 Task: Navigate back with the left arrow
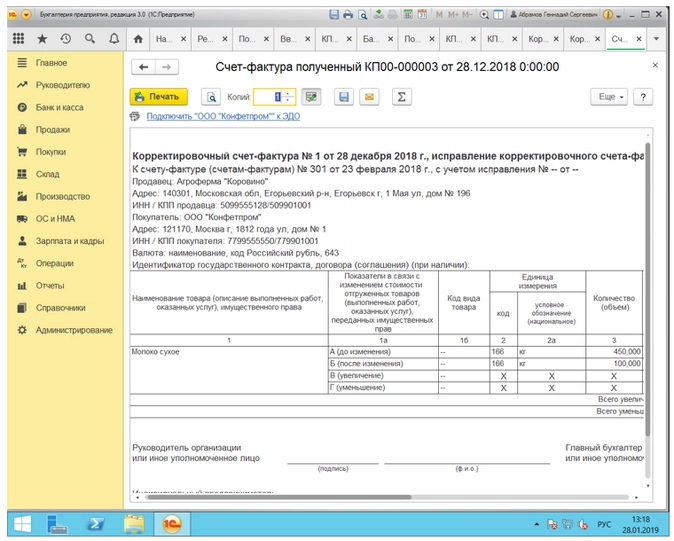(x=144, y=67)
